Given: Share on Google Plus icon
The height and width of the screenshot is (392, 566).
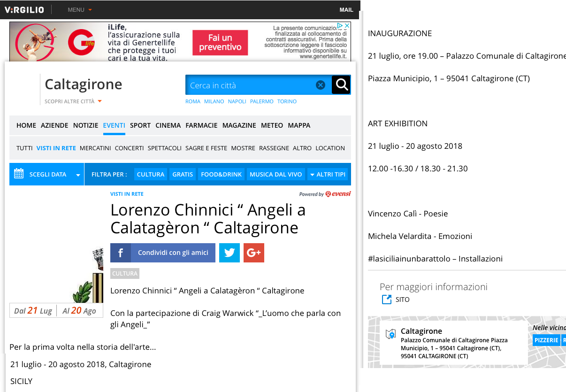Looking at the screenshot, I should tap(254, 253).
